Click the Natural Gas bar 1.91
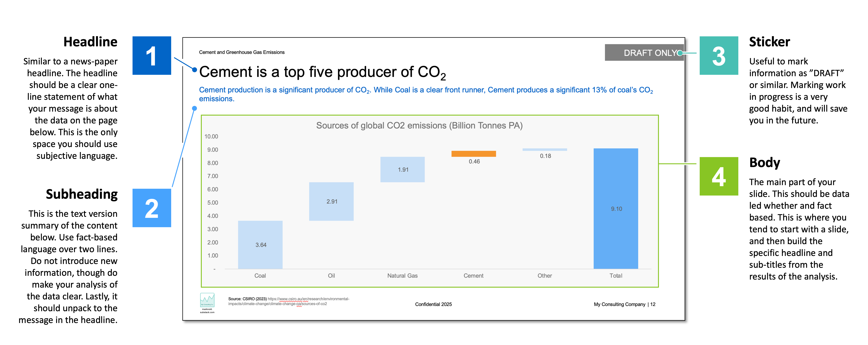The height and width of the screenshot is (345, 868). click(402, 170)
